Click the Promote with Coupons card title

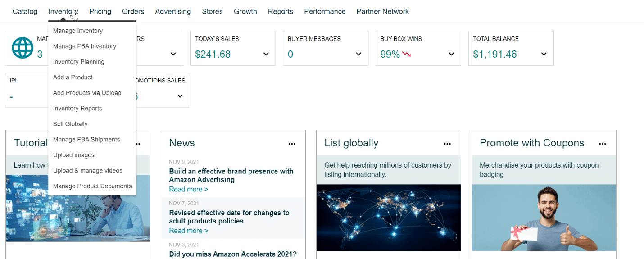[532, 143]
